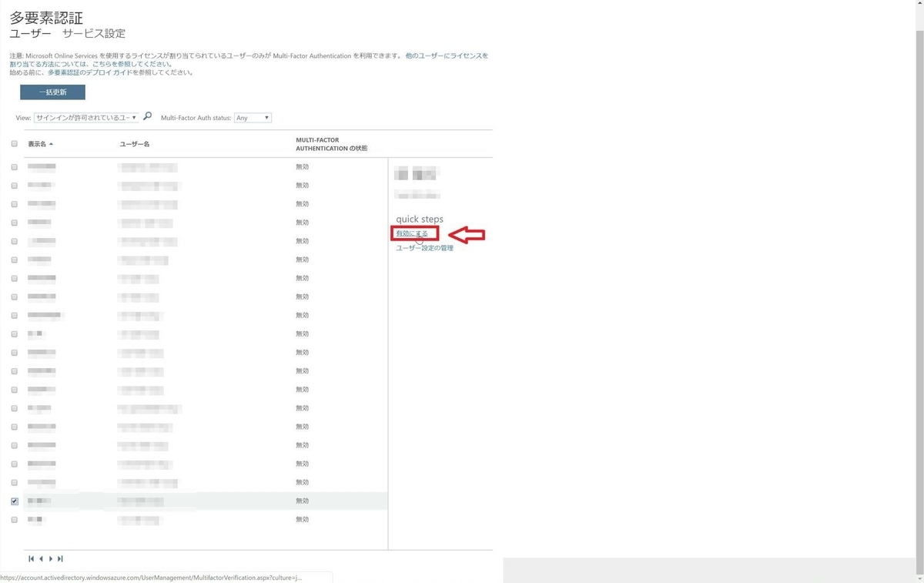
Task: Open the 多要素認証のデプロイ ガイド link
Action: (90, 72)
